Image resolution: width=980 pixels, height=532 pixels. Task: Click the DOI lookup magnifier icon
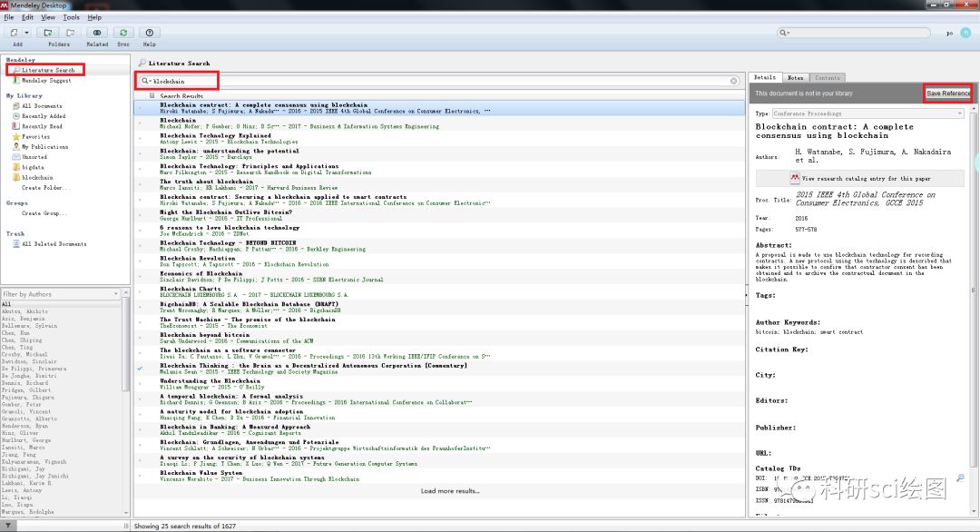click(961, 478)
